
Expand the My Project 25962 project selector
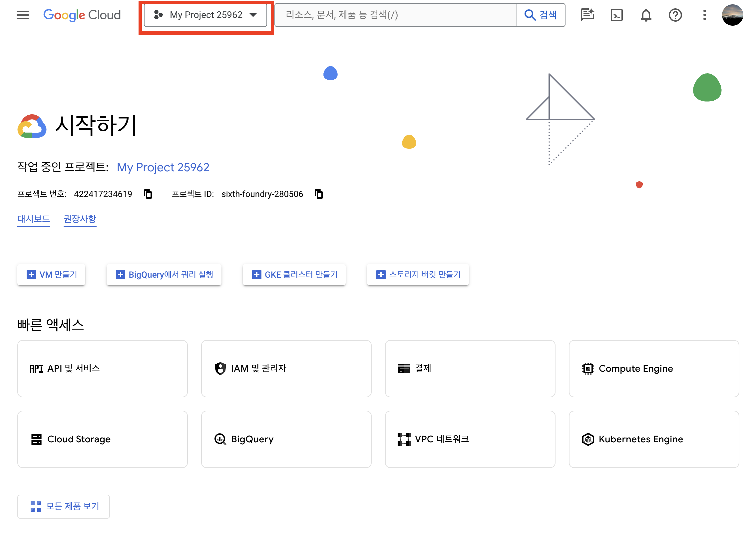[x=205, y=15]
